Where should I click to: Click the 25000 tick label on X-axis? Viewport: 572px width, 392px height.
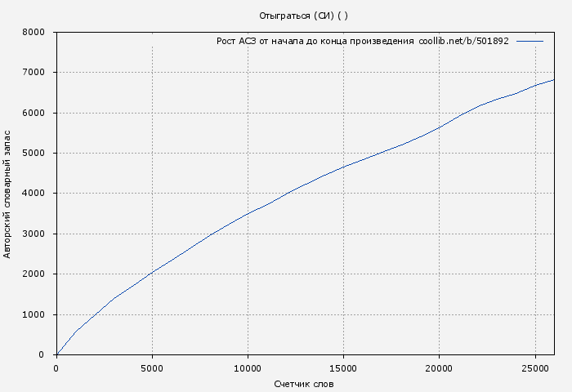pos(534,368)
